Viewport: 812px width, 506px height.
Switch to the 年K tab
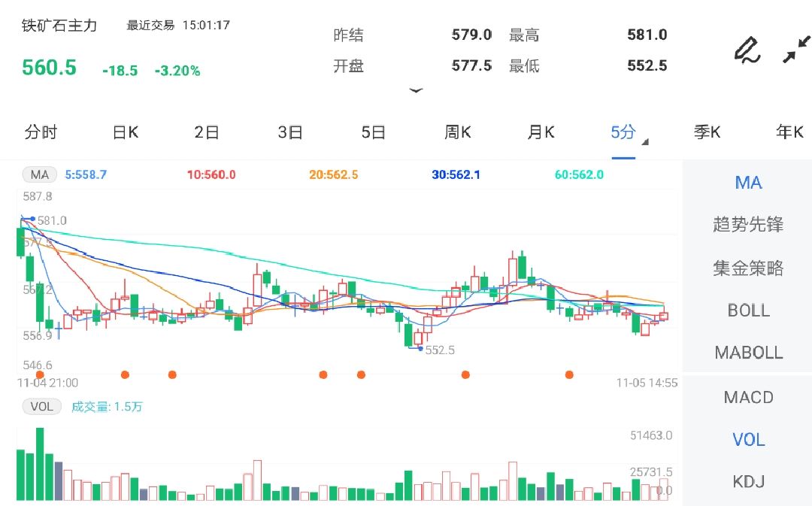(x=789, y=132)
